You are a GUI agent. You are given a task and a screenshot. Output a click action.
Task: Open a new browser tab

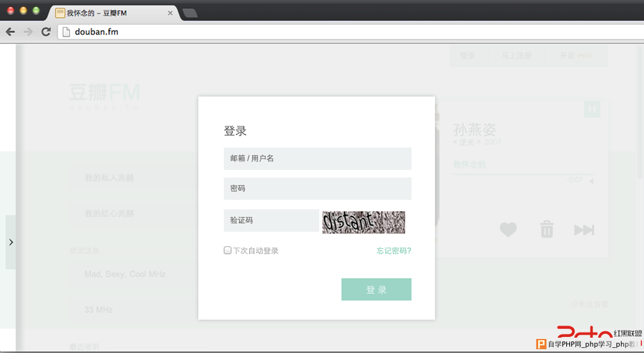(190, 13)
